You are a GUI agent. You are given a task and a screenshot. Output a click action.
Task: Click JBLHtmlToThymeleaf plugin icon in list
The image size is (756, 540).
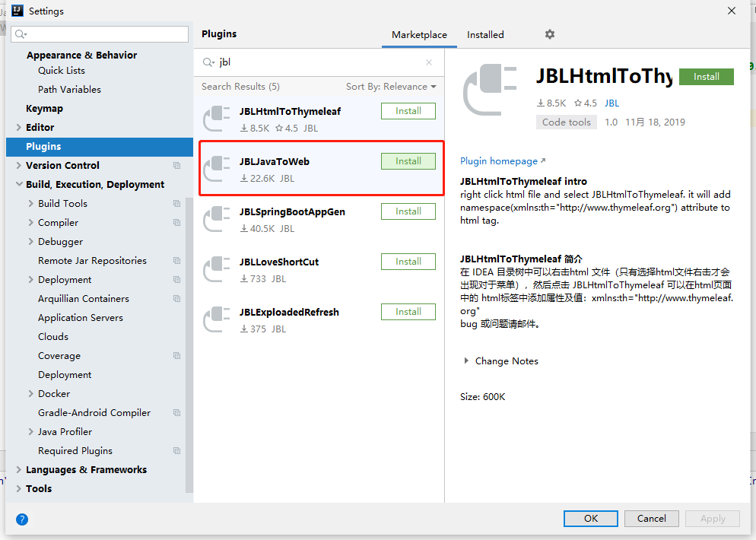click(x=217, y=119)
